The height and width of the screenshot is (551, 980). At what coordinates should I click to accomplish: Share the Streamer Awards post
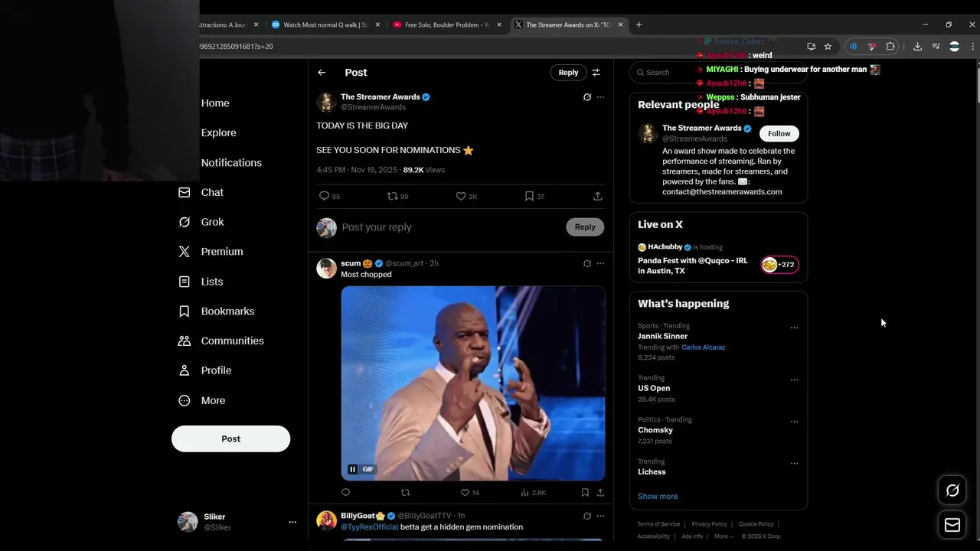pos(597,197)
